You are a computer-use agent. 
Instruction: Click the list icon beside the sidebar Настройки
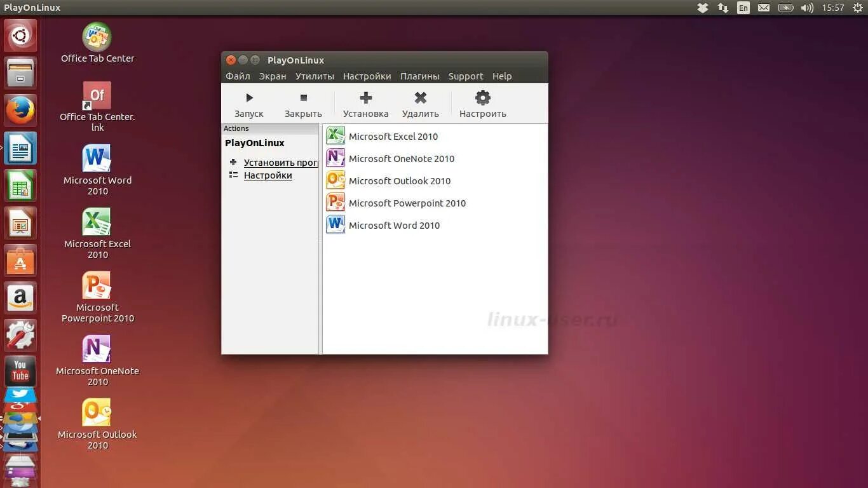233,175
